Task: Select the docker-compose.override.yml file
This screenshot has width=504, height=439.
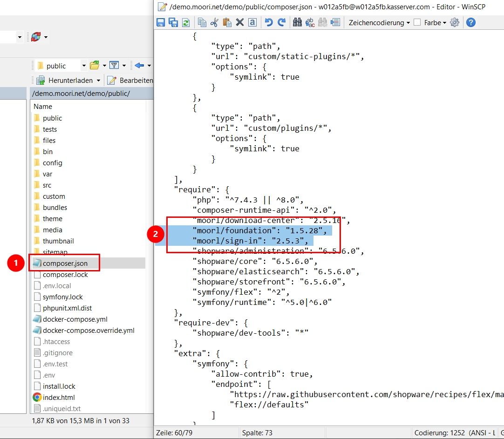Action: [x=89, y=331]
